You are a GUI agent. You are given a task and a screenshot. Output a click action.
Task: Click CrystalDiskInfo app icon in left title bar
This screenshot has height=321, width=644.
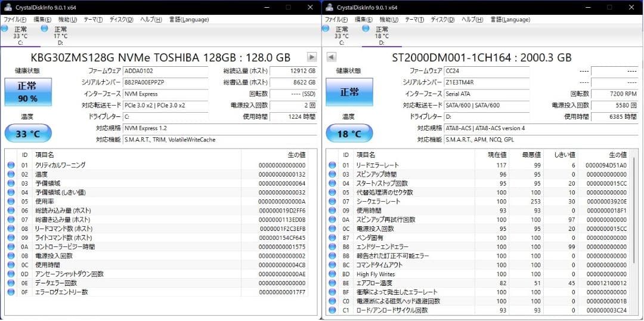coord(7,7)
